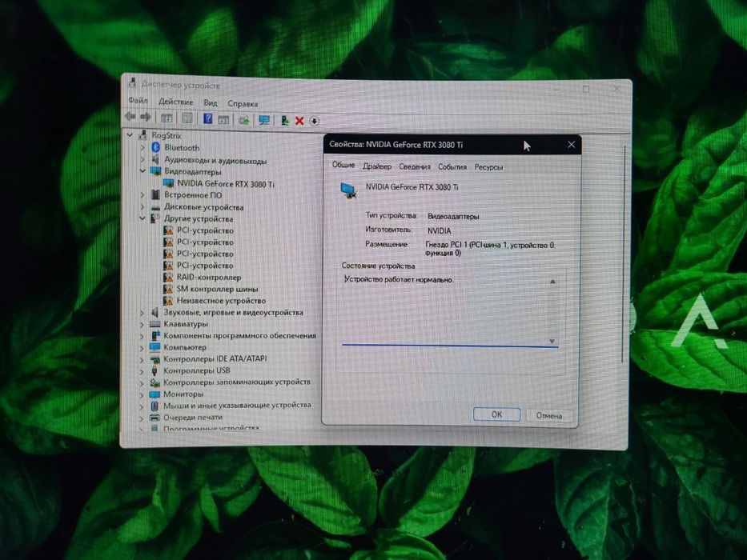Screen dimensions: 747x560
Task: Click the circled down-arrow disable device icon
Action: [x=314, y=121]
